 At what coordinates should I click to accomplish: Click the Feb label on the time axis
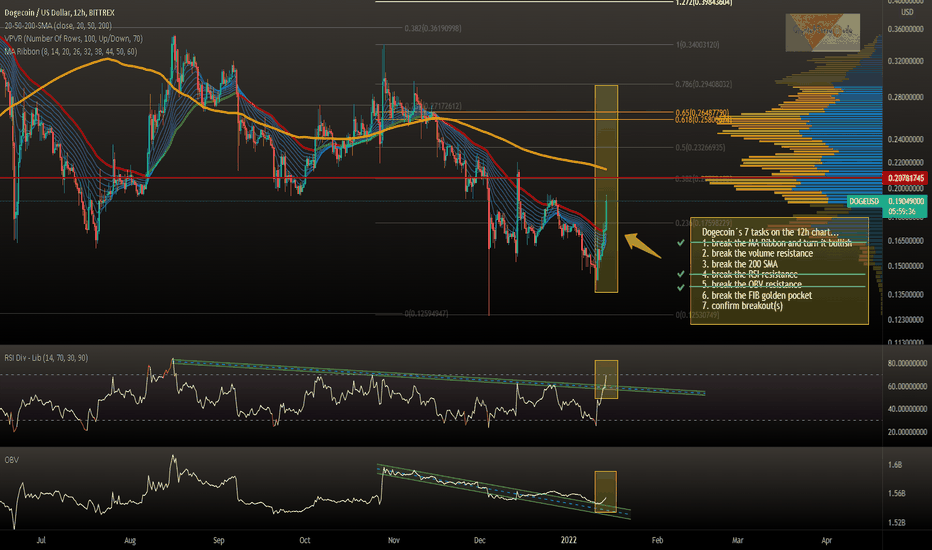click(x=657, y=540)
